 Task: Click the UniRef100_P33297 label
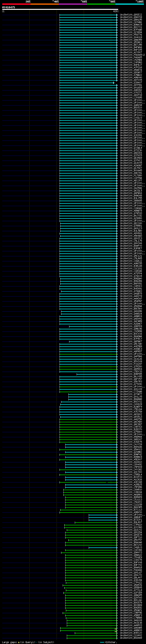coord(131,364)
